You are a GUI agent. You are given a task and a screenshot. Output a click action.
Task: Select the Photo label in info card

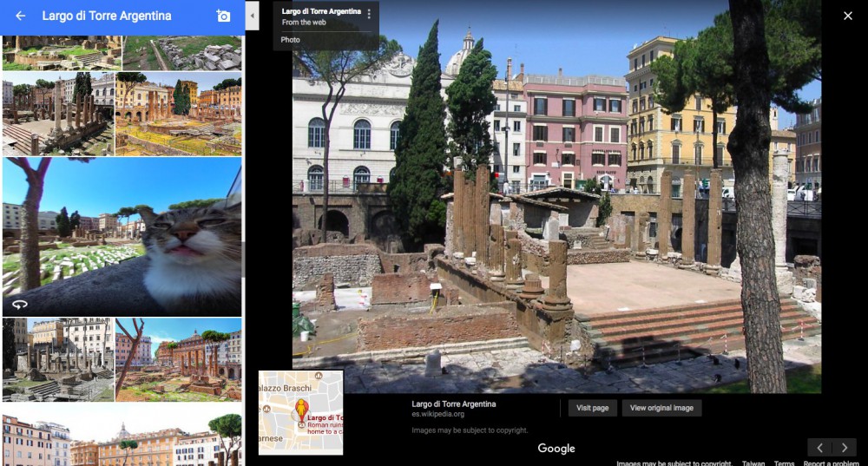[x=290, y=40]
